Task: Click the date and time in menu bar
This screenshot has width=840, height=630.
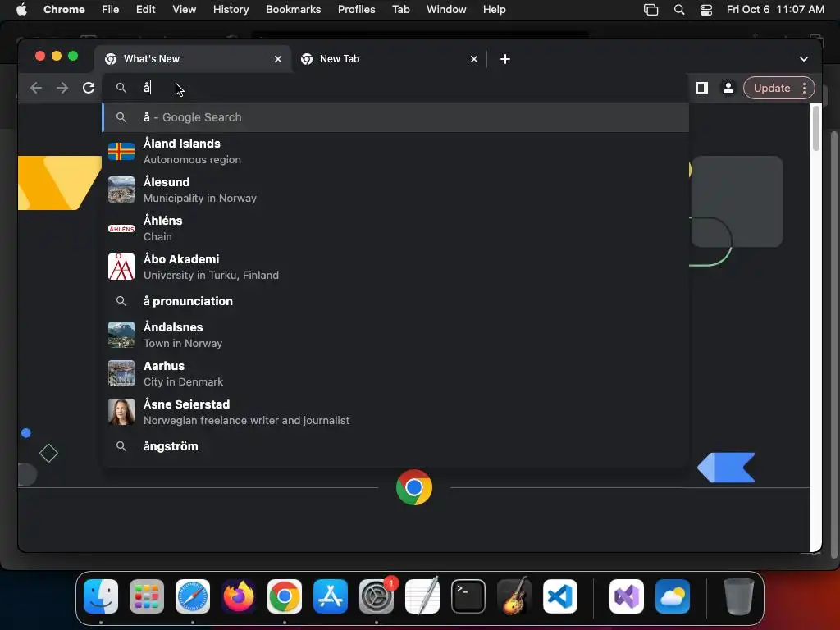Action: click(775, 10)
